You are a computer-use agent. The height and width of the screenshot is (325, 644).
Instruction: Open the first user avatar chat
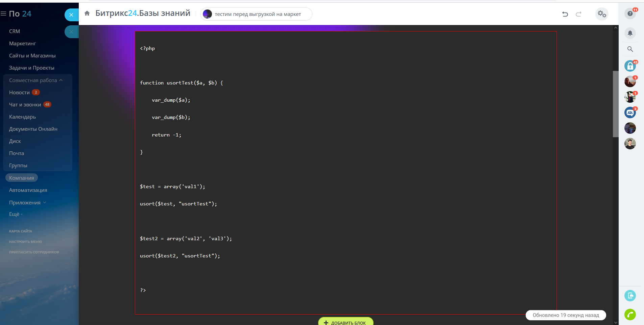(x=630, y=81)
